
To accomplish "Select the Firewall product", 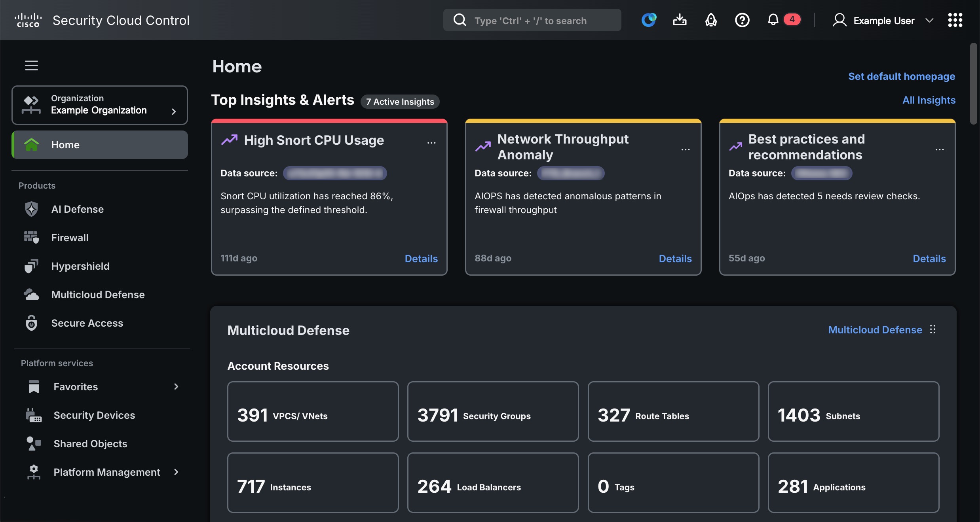I will [x=70, y=237].
